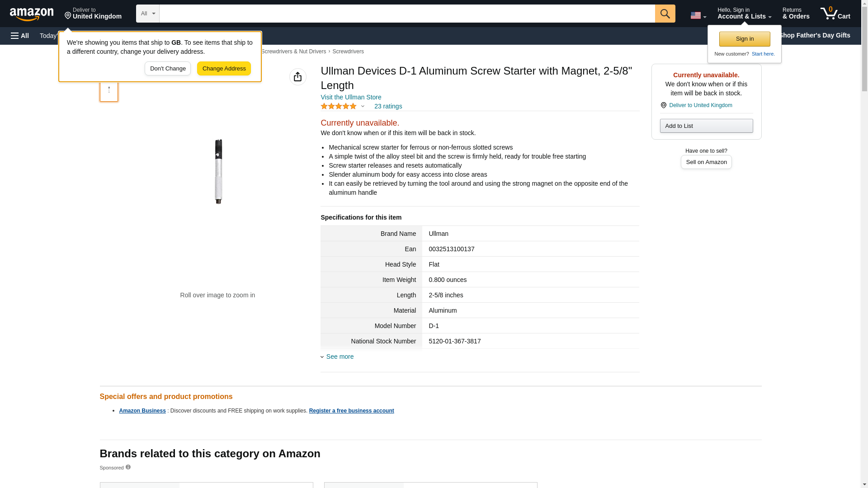Open the All hamburger menu
868x488 pixels.
20,36
